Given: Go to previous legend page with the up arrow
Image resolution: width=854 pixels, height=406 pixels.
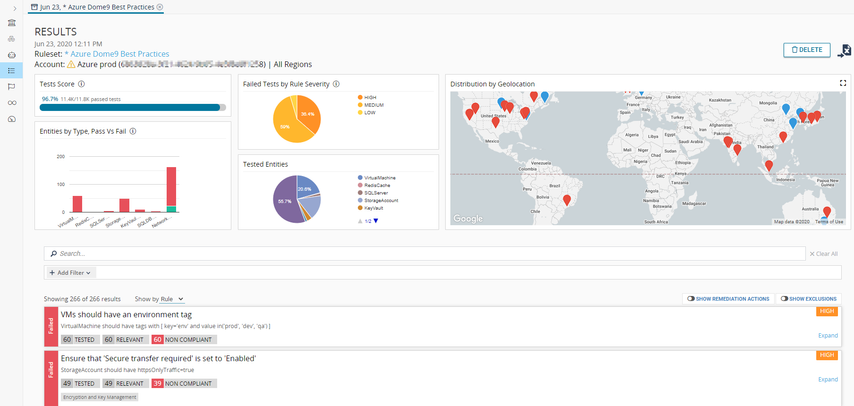Looking at the screenshot, I should [x=360, y=221].
